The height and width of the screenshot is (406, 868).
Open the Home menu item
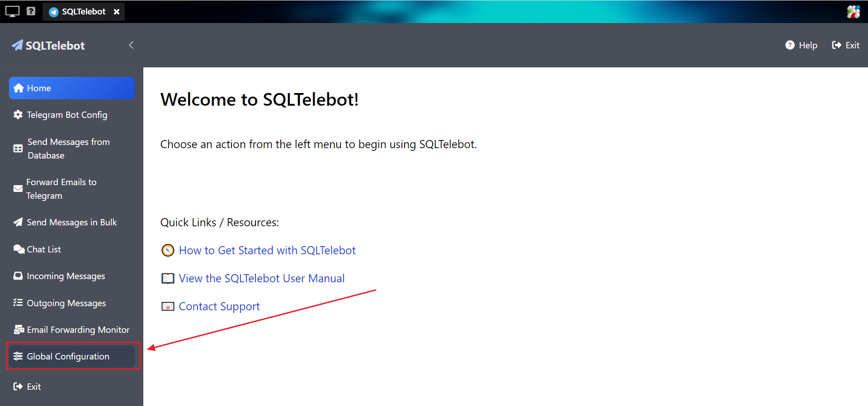[x=71, y=88]
